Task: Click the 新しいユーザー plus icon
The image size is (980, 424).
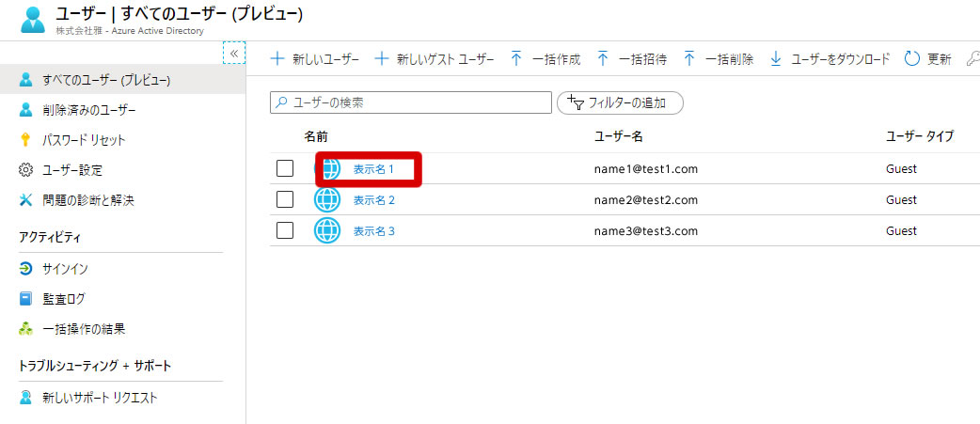Action: point(277,59)
